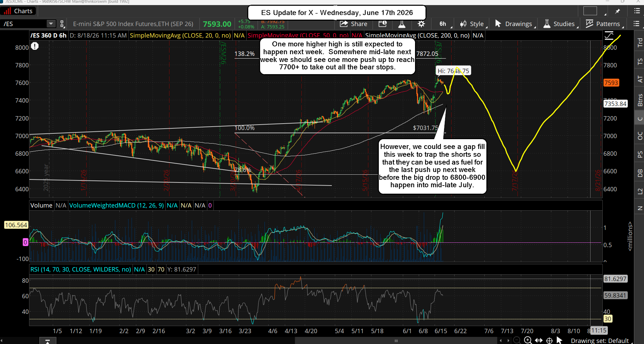Click the expand time axis arrows icon
The height and width of the screenshot is (344, 644).
point(539,340)
